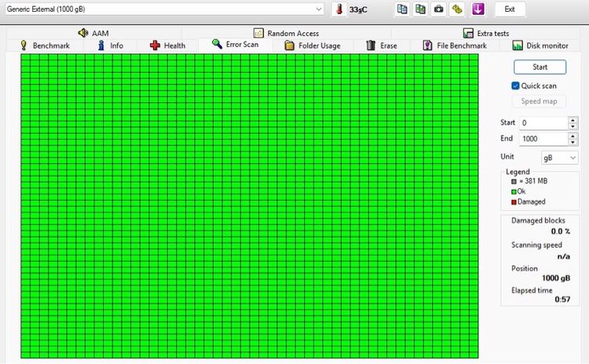Open the Unit gB dropdown
Screen dimensions: 589x364
coord(560,158)
